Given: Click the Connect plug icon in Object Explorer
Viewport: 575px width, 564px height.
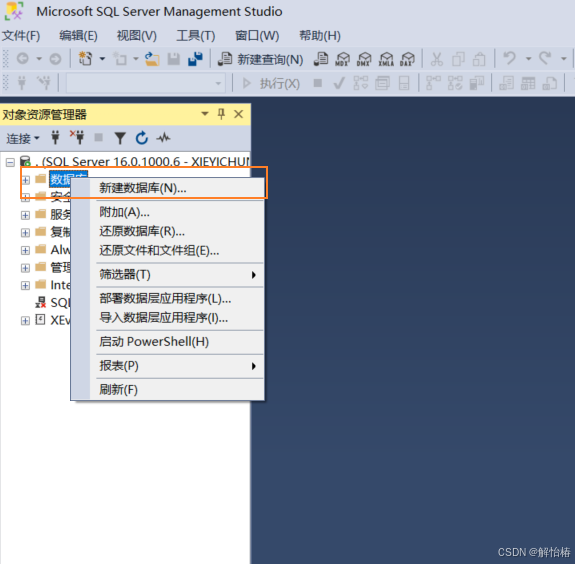Looking at the screenshot, I should click(55, 138).
